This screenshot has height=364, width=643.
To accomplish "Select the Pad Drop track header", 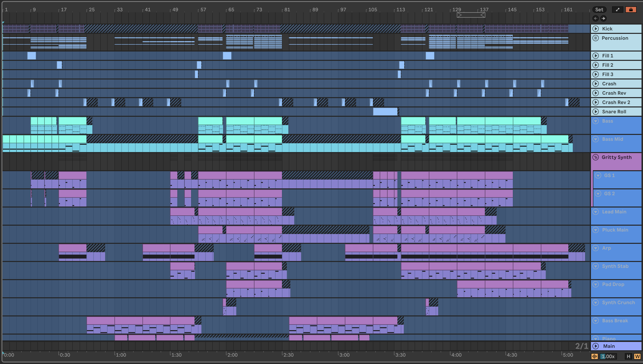I will [x=613, y=284].
